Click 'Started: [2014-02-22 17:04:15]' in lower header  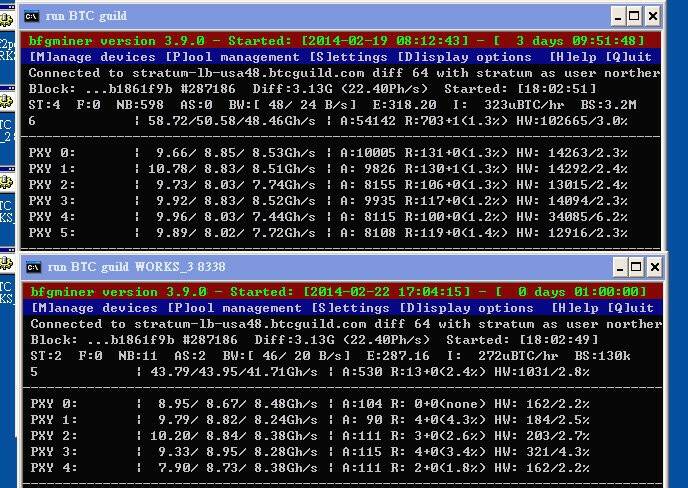pyautogui.click(x=350, y=292)
